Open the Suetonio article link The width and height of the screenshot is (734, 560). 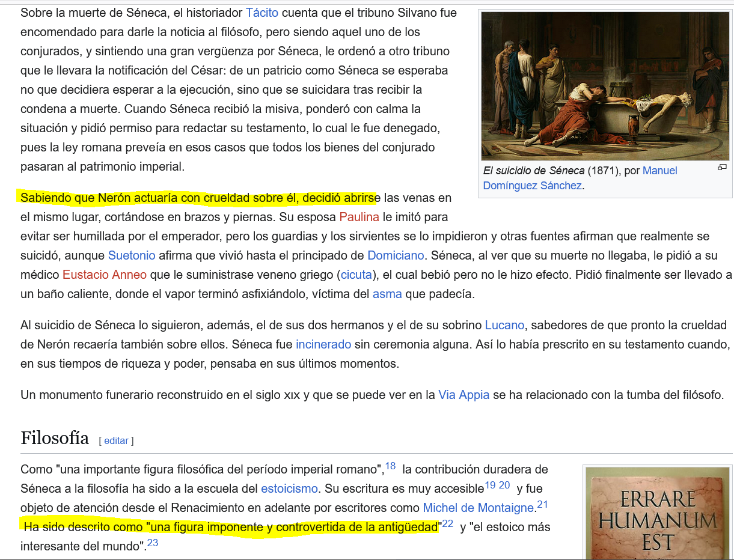pyautogui.click(x=132, y=255)
